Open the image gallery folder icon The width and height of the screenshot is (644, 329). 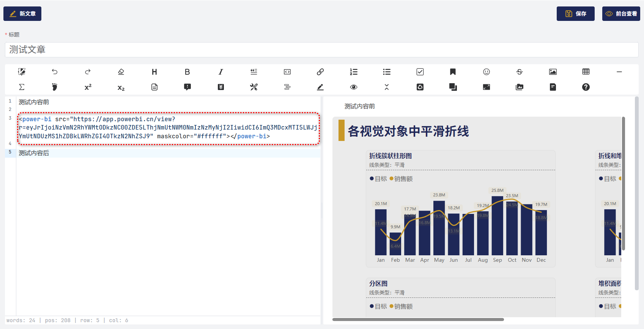click(520, 87)
